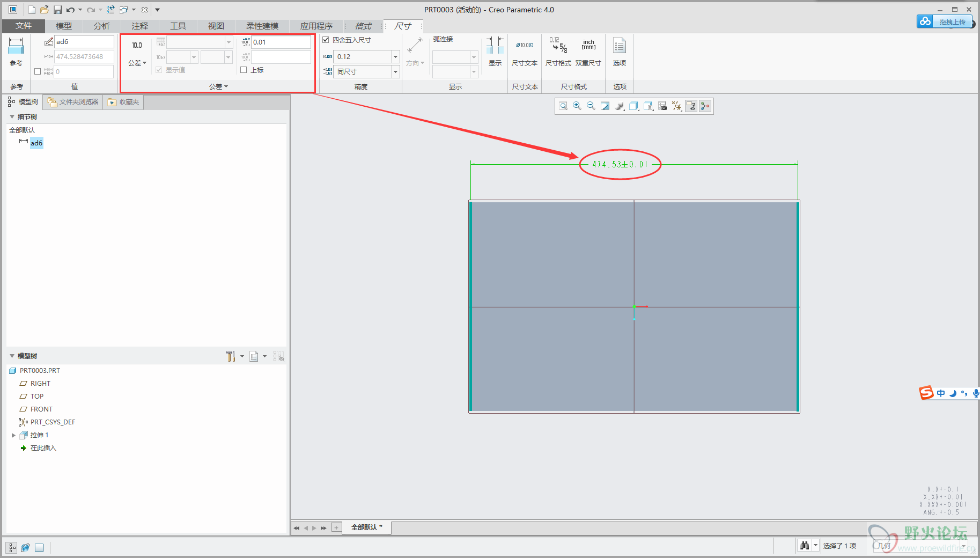Open the Undo history dropdown arrow
The height and width of the screenshot is (558, 980).
(80, 10)
